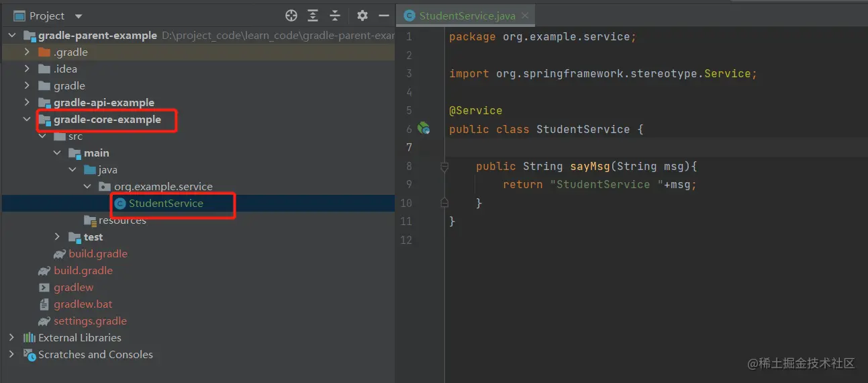Click the sayMsg method name
This screenshot has height=383, width=868.
pos(590,166)
